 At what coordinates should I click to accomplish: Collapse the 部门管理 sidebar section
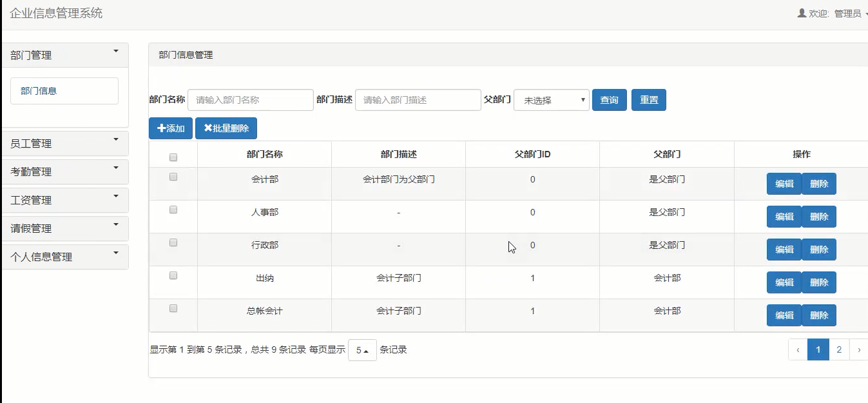coord(64,55)
